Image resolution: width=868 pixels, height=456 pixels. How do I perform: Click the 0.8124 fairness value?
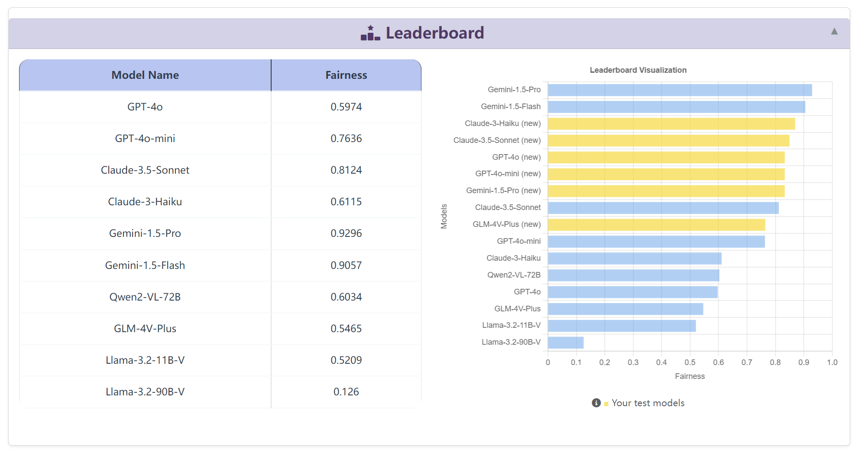(346, 170)
